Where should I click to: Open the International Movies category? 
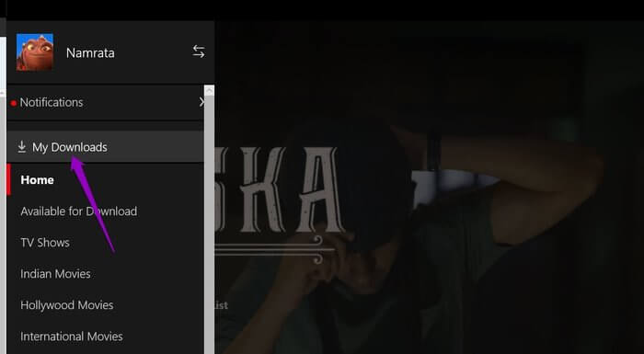click(x=72, y=337)
